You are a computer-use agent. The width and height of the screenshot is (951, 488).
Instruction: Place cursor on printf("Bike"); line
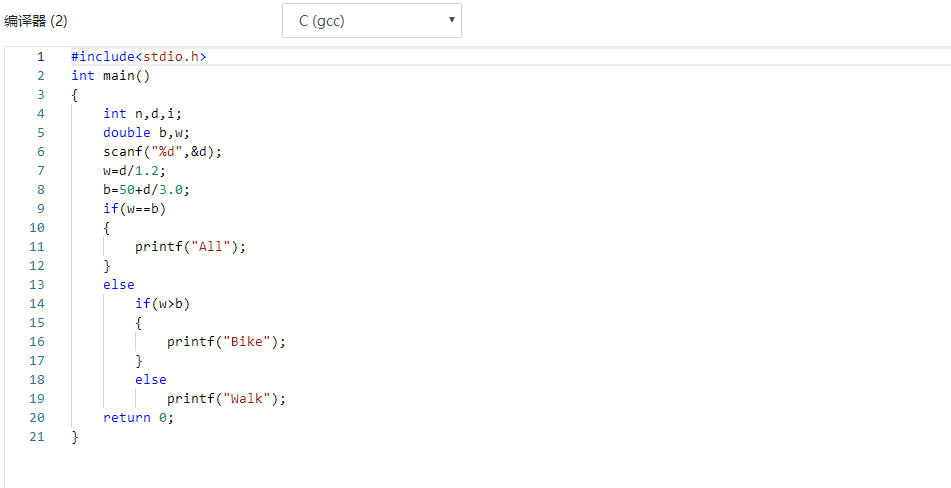(x=226, y=342)
